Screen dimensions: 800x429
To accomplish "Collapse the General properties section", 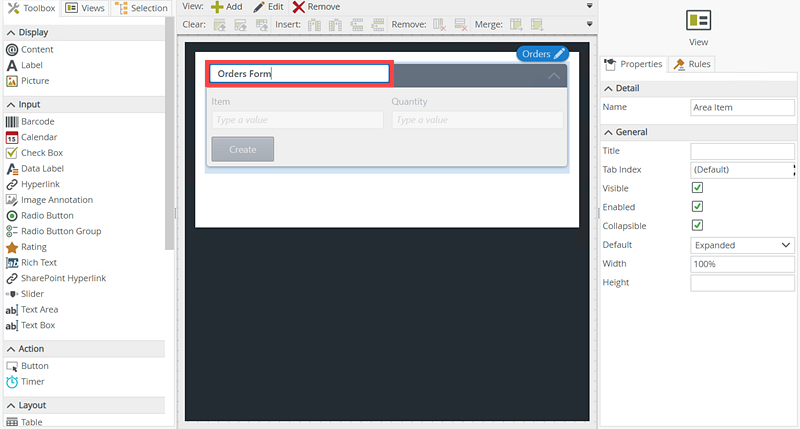I will [x=608, y=132].
